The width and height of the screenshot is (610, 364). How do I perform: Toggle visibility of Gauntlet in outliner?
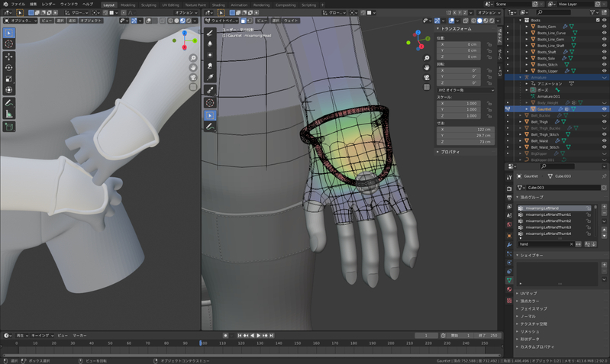tap(604, 109)
